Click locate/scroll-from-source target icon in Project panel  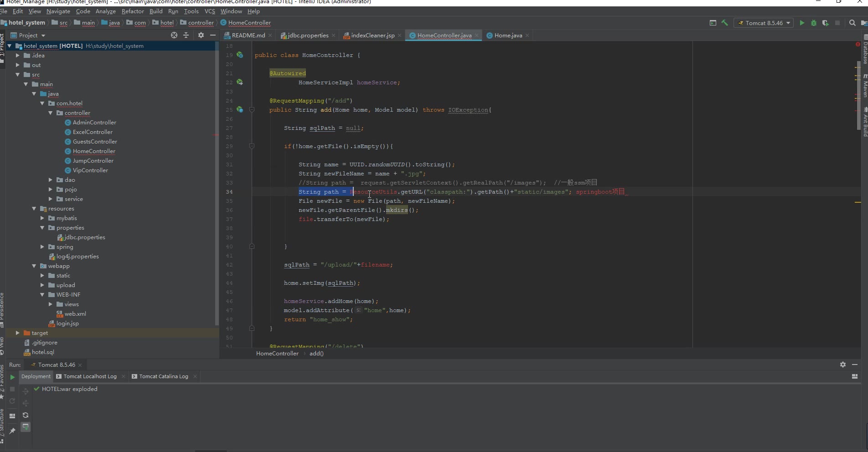(174, 35)
